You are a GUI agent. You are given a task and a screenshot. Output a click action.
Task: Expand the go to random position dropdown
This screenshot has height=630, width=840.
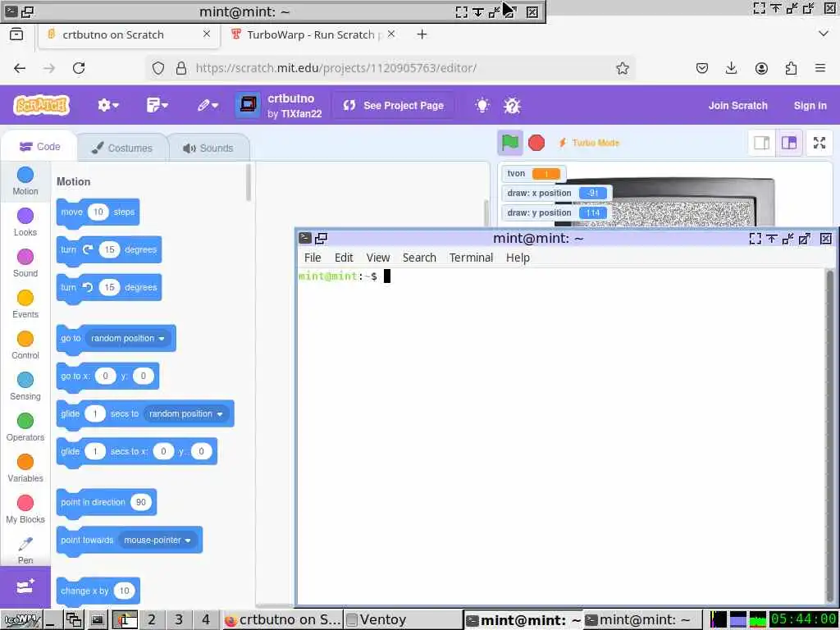point(127,338)
